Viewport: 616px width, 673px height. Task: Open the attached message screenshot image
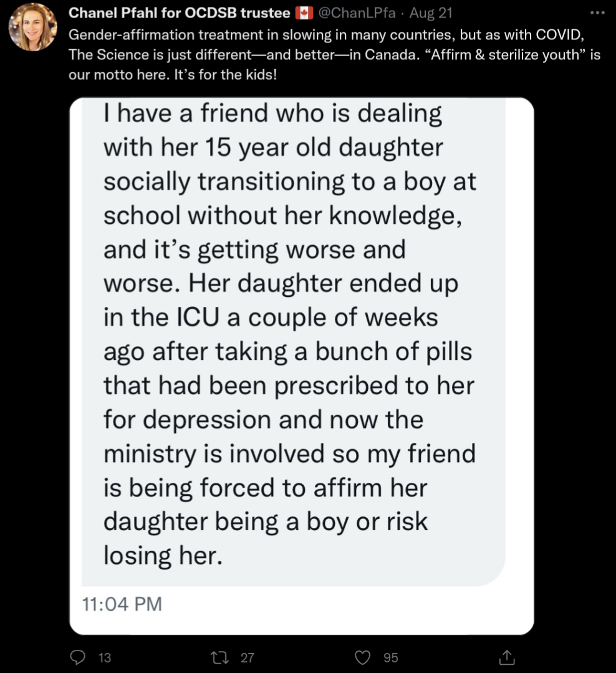(302, 366)
